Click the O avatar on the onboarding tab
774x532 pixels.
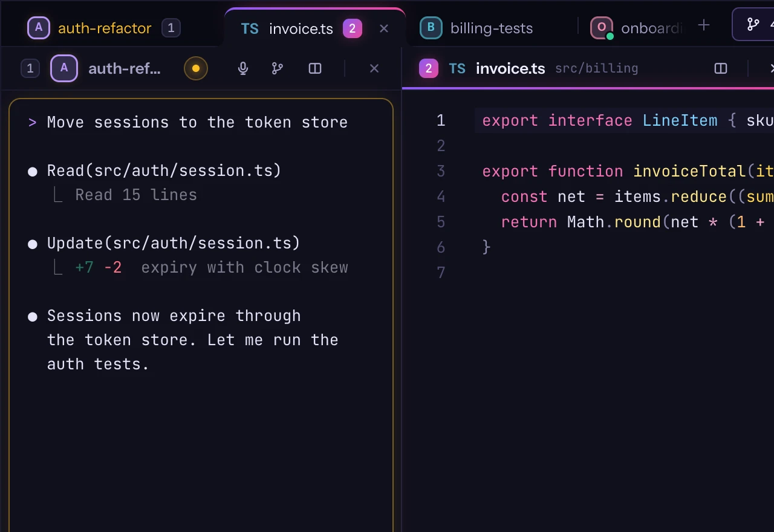pyautogui.click(x=602, y=28)
